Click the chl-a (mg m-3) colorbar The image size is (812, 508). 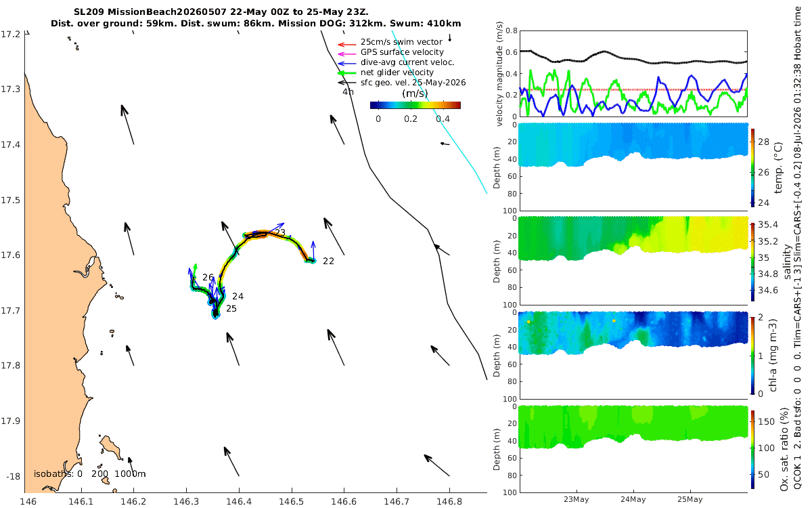point(754,354)
